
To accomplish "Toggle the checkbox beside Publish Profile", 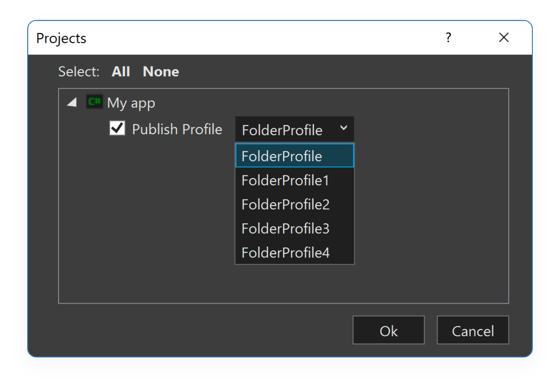I will [117, 129].
